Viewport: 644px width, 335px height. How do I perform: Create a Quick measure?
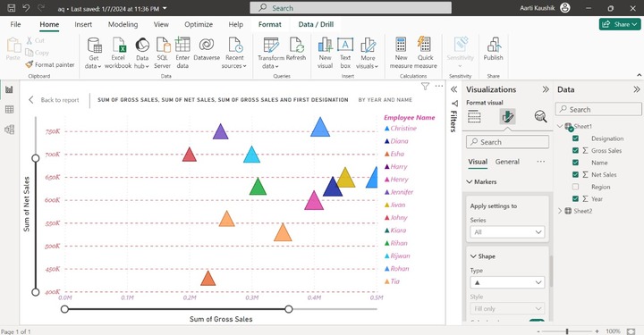(x=425, y=54)
